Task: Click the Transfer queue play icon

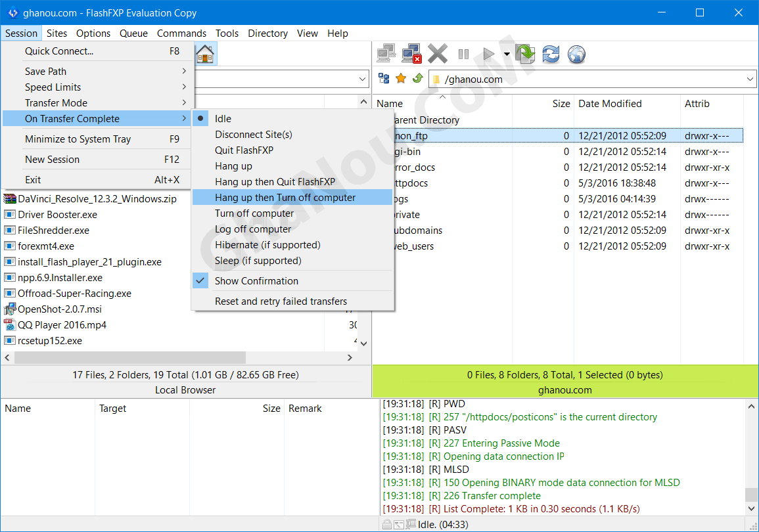Action: (x=489, y=54)
